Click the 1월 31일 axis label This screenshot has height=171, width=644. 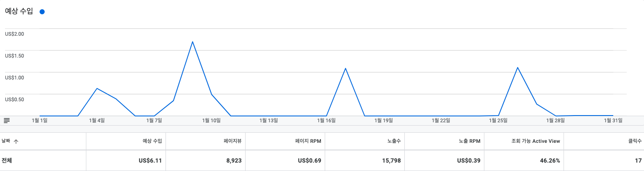point(613,121)
